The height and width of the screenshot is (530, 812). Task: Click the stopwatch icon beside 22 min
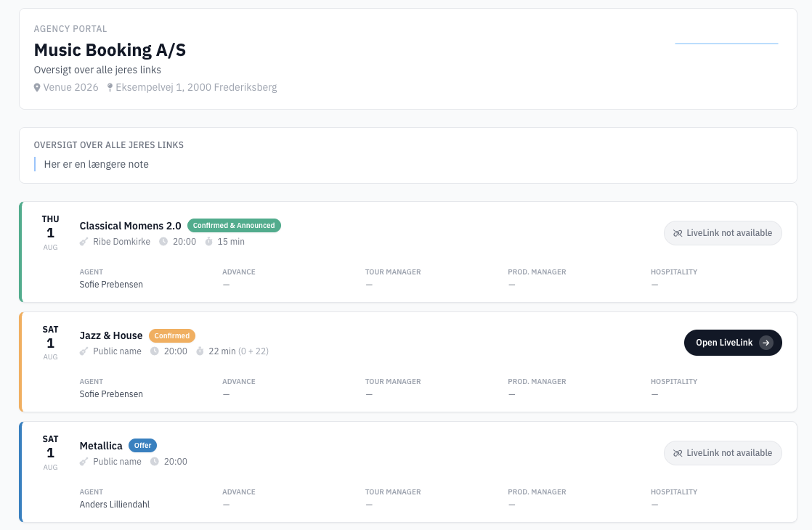(200, 351)
